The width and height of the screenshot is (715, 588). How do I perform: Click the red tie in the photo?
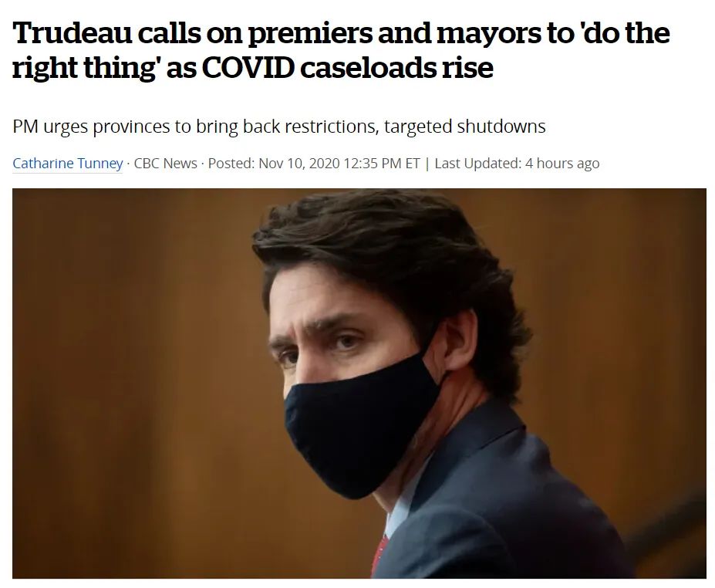(x=379, y=554)
